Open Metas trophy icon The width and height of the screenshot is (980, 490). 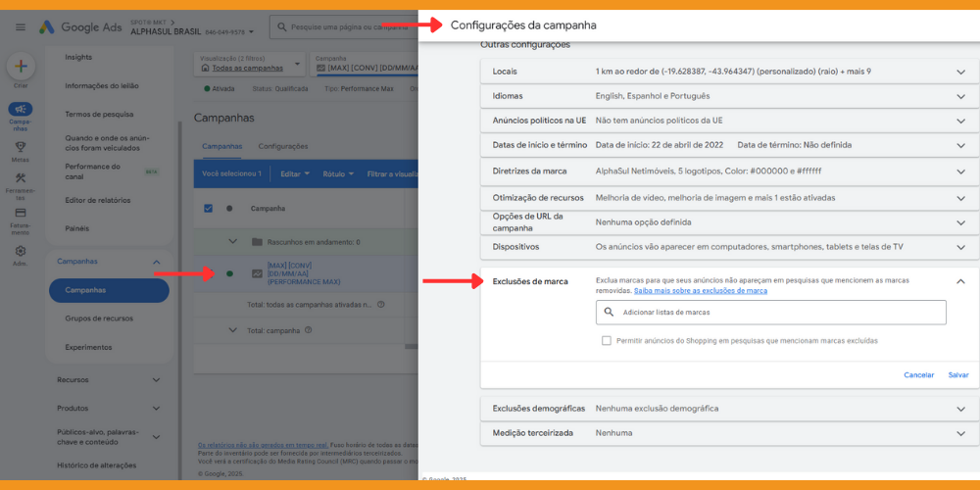pyautogui.click(x=21, y=147)
